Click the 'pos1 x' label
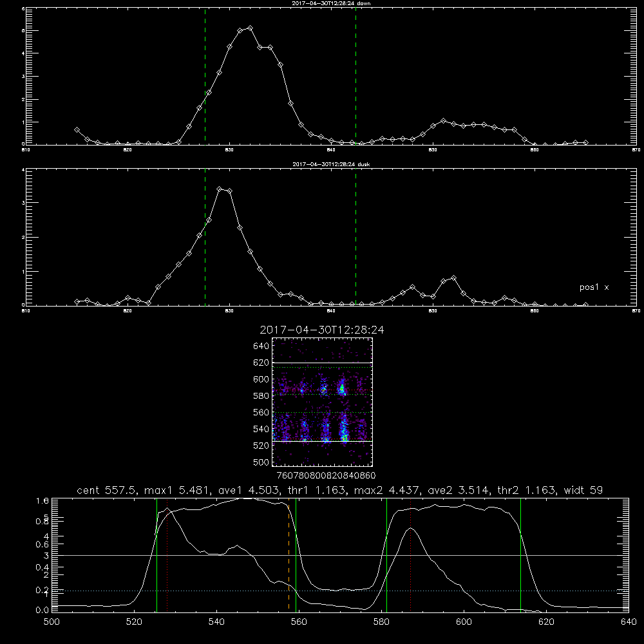 point(594,287)
